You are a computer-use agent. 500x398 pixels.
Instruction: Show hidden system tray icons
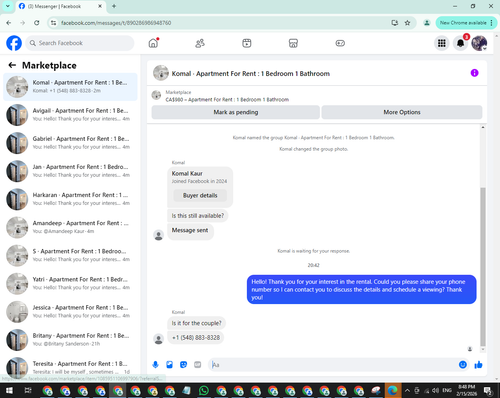click(407, 390)
